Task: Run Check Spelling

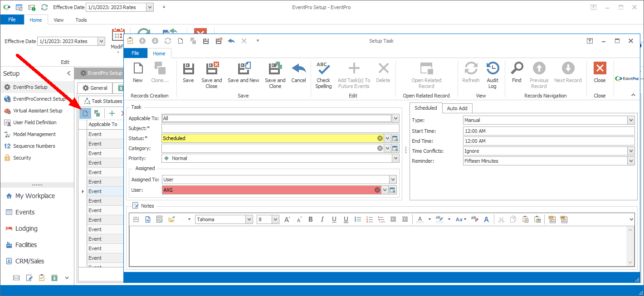Action: [323, 75]
